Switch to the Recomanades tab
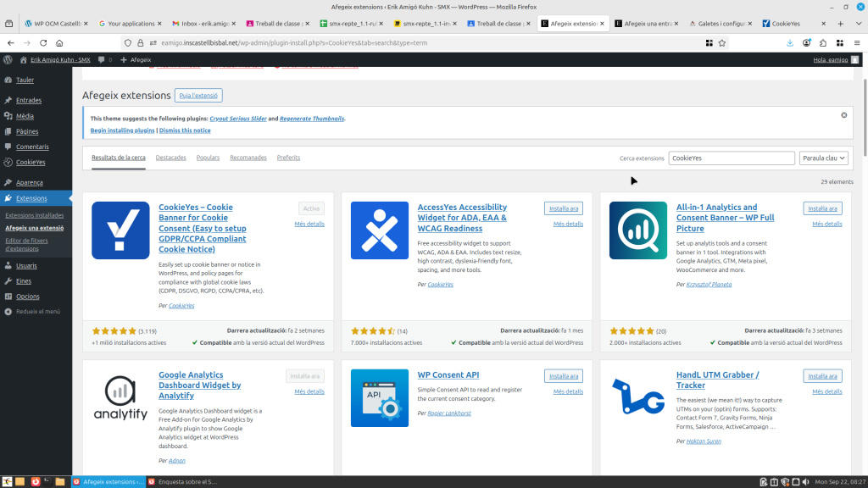This screenshot has height=488, width=868. (x=248, y=158)
